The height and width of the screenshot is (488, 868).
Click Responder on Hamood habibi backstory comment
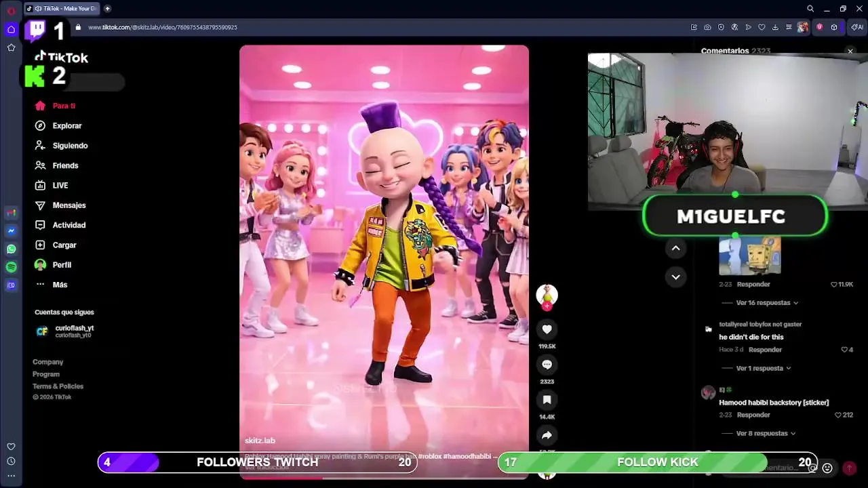point(753,415)
